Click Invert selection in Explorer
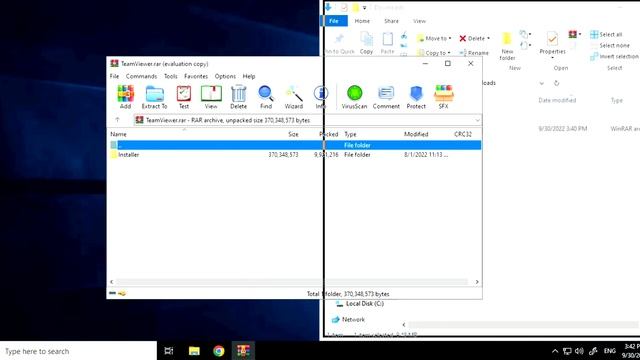Viewport: 640px width, 360px height. click(x=614, y=57)
